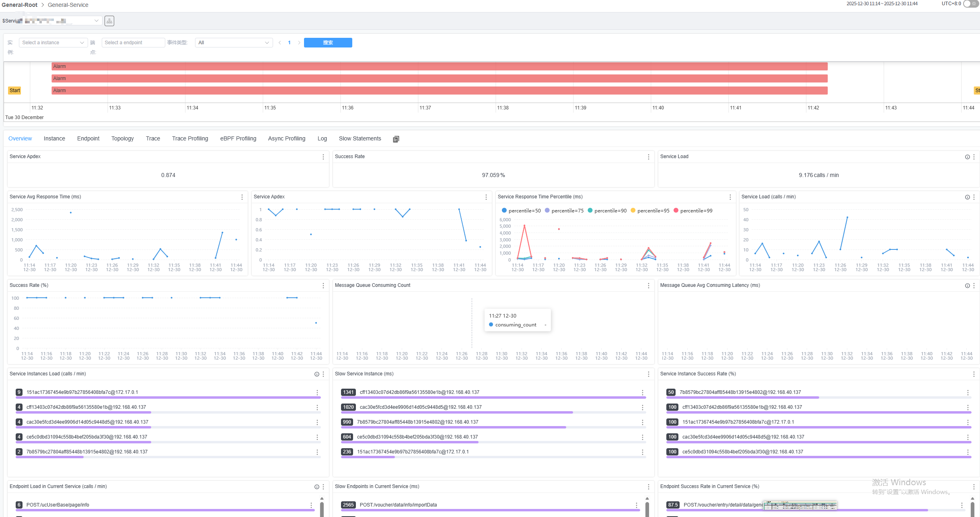Open more menu of Message Queue Consuming Count
This screenshot has height=517, width=980.
click(x=648, y=286)
